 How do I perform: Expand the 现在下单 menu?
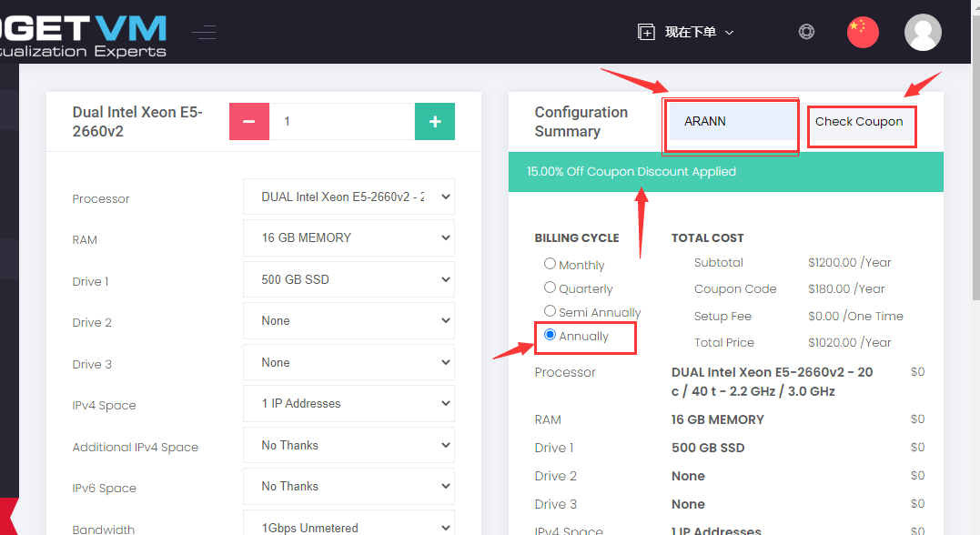pos(699,32)
